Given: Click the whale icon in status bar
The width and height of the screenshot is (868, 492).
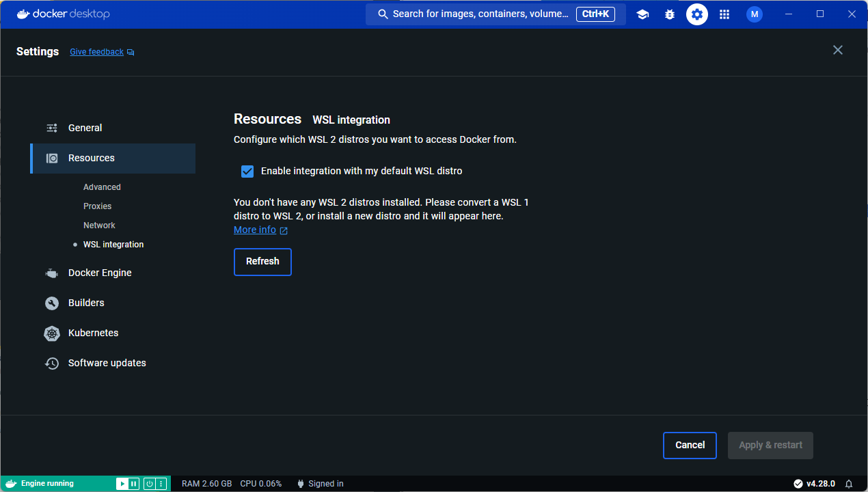Looking at the screenshot, I should point(11,484).
